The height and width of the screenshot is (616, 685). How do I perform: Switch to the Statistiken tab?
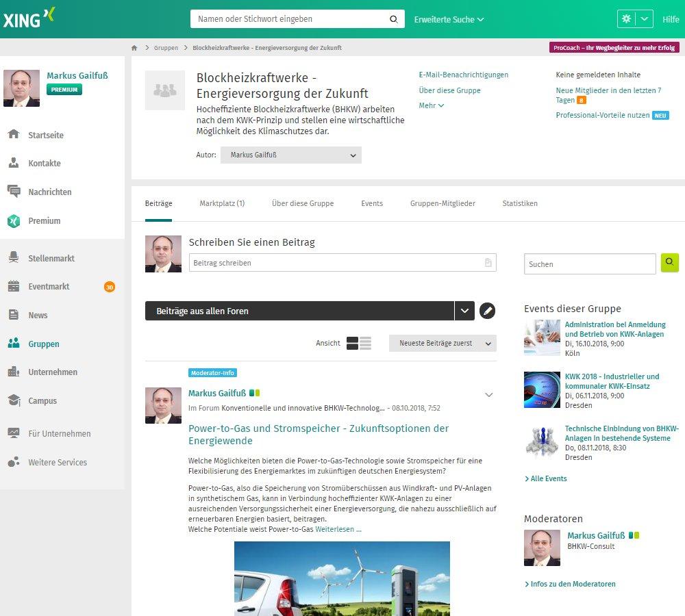click(520, 203)
